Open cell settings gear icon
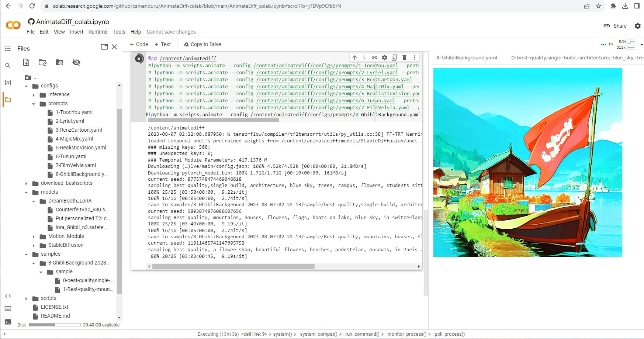The image size is (644, 339). click(x=384, y=58)
